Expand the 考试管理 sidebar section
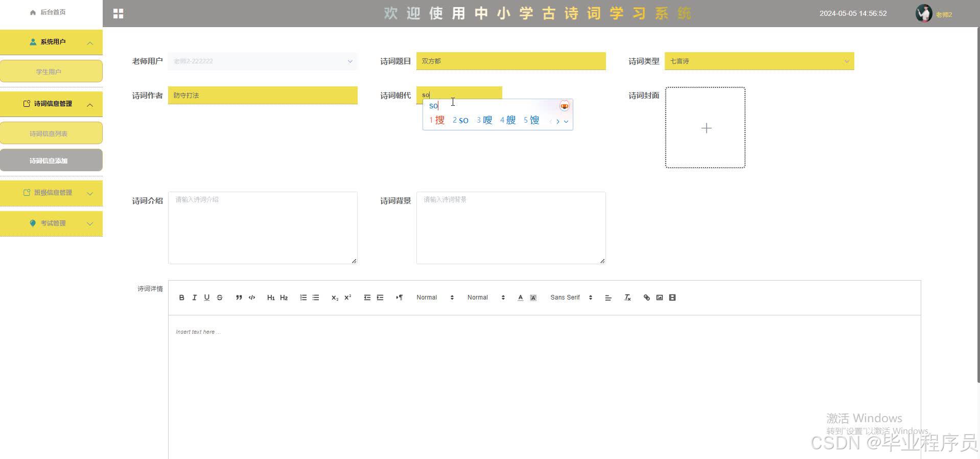The height and width of the screenshot is (459, 980). pyautogui.click(x=51, y=223)
